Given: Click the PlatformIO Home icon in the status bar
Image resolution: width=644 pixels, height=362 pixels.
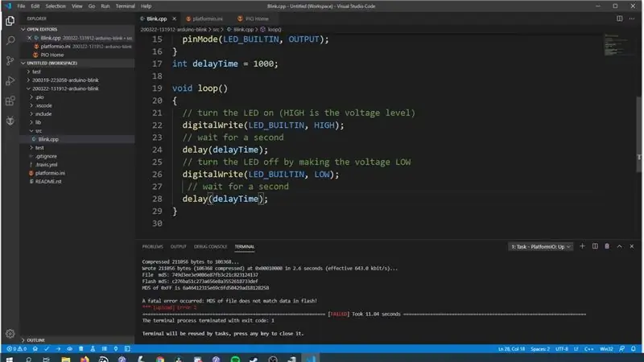Looking at the screenshot, I should tap(35, 349).
